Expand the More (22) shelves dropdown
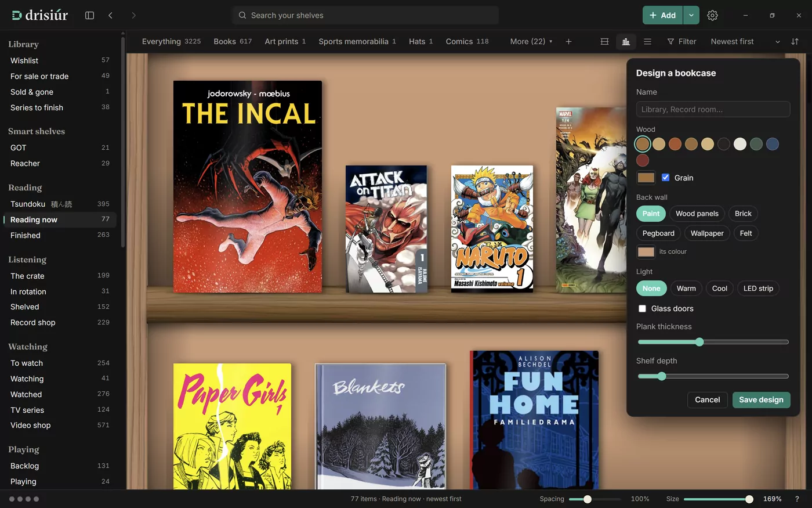 click(x=531, y=42)
